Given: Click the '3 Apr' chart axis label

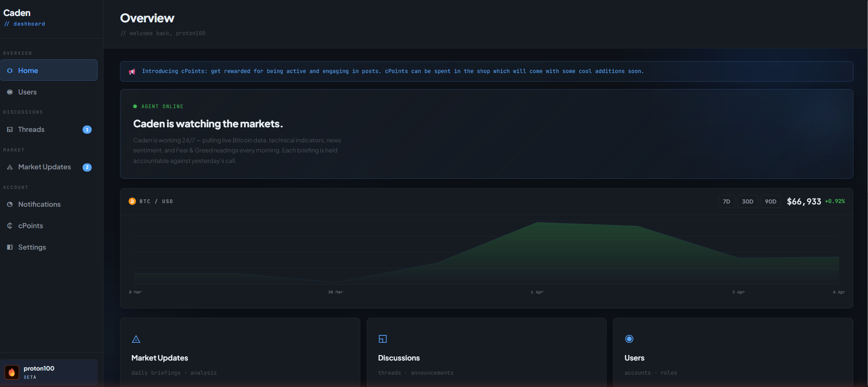Looking at the screenshot, I should 738,292.
